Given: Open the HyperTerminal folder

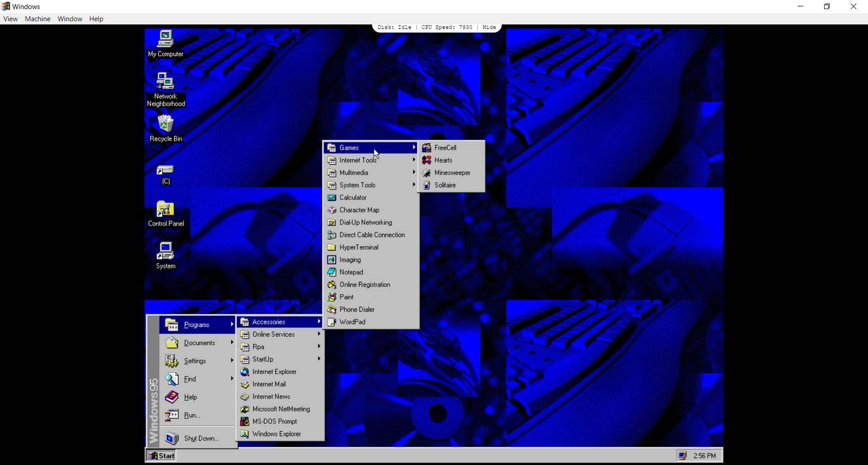Looking at the screenshot, I should point(371,247).
